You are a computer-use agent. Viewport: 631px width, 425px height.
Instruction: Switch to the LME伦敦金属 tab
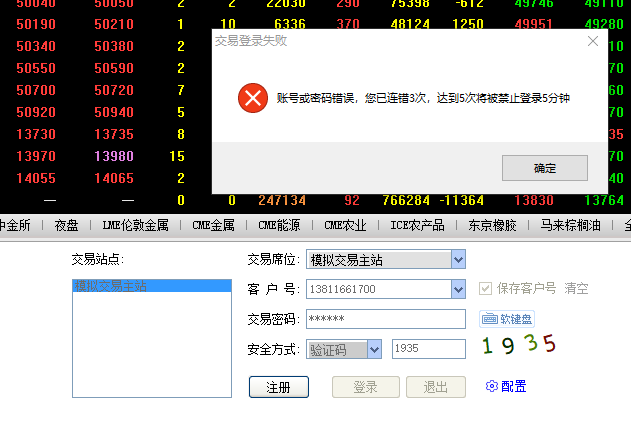(x=136, y=225)
